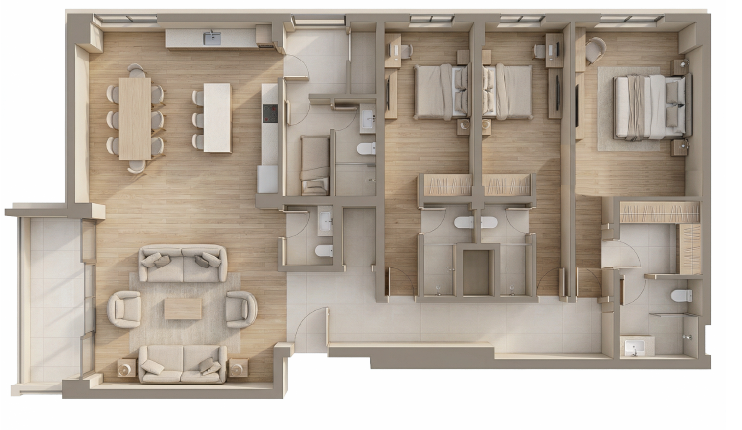Select the toilet in the master bathroom

coord(681,296)
